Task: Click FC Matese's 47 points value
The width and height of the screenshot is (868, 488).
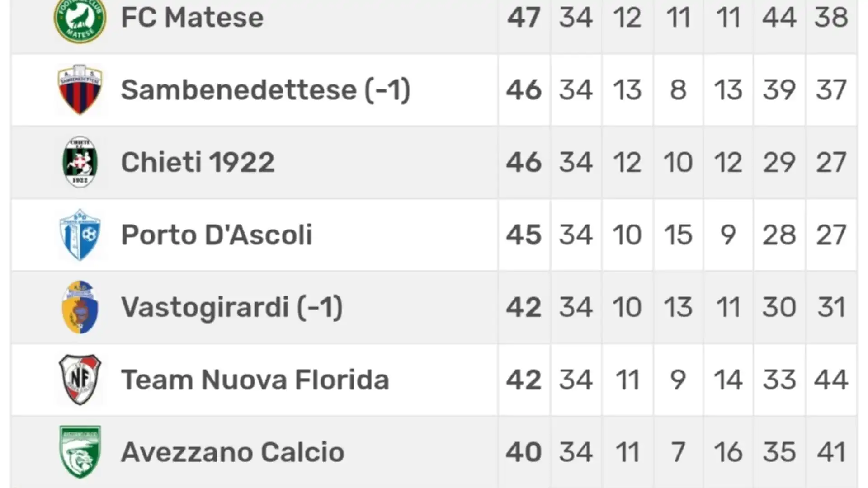Action: tap(524, 18)
